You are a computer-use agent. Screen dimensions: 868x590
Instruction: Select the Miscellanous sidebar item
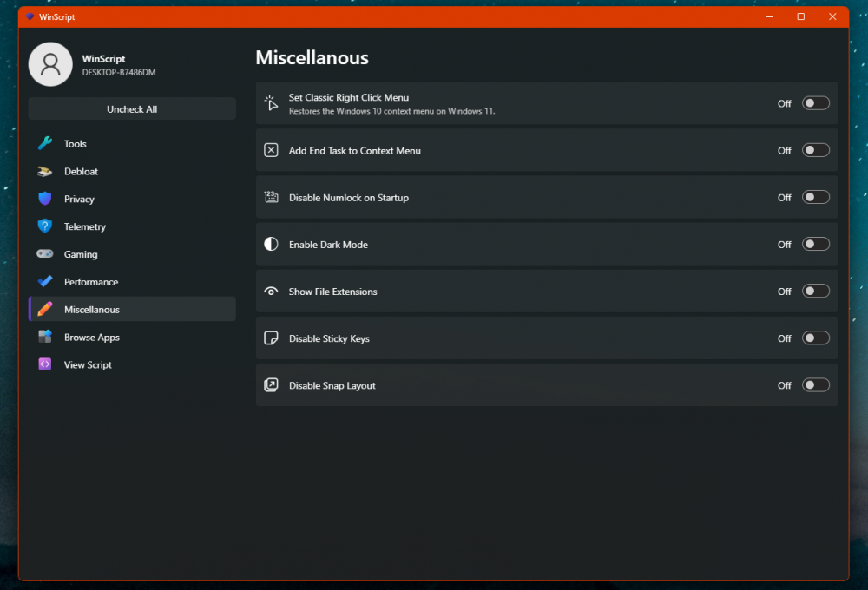click(92, 310)
